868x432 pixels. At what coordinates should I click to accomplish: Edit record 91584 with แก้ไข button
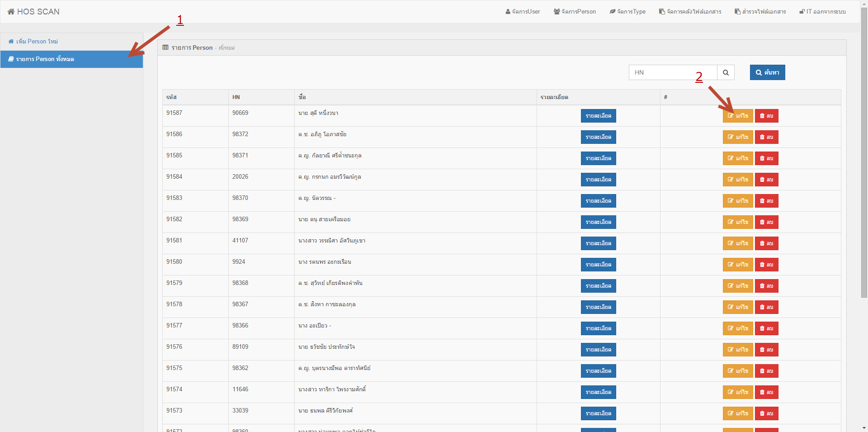click(737, 180)
